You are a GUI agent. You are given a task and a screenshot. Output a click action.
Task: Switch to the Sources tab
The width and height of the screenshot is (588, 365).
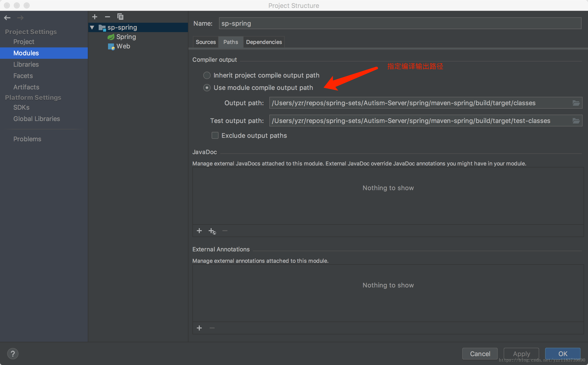click(x=205, y=42)
